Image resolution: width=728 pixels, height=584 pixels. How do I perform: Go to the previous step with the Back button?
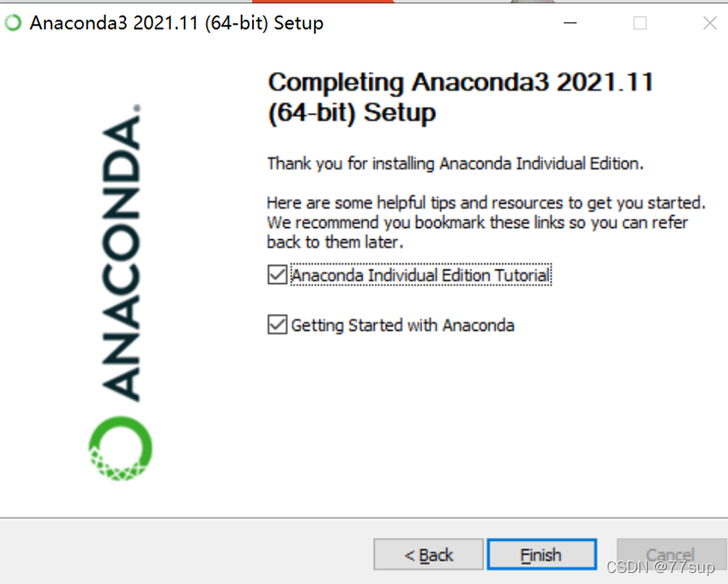pos(428,554)
